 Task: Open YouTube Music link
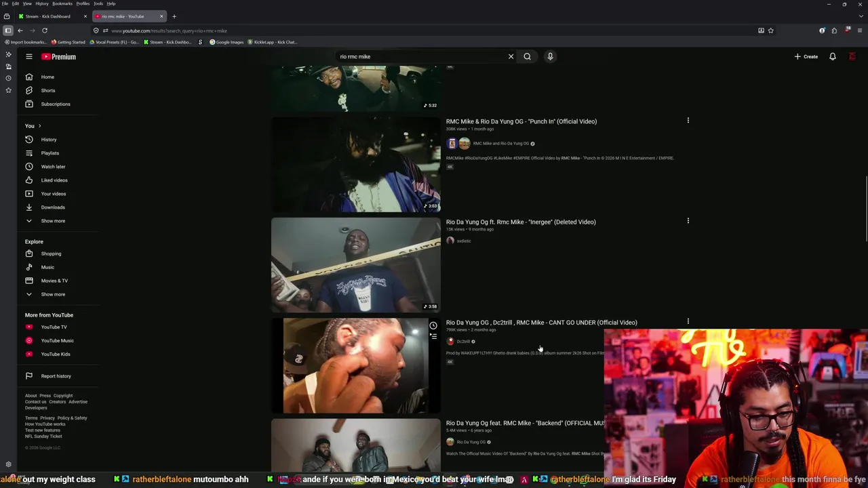click(57, 341)
